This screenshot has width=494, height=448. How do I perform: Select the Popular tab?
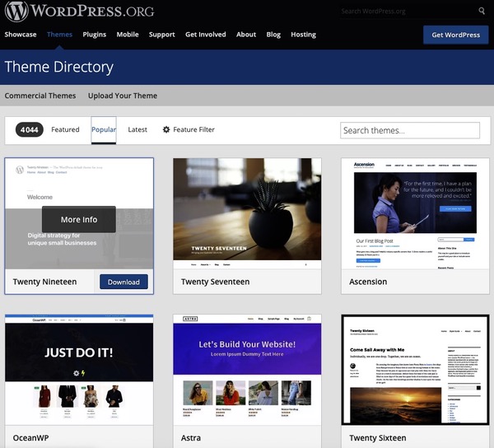coord(104,129)
